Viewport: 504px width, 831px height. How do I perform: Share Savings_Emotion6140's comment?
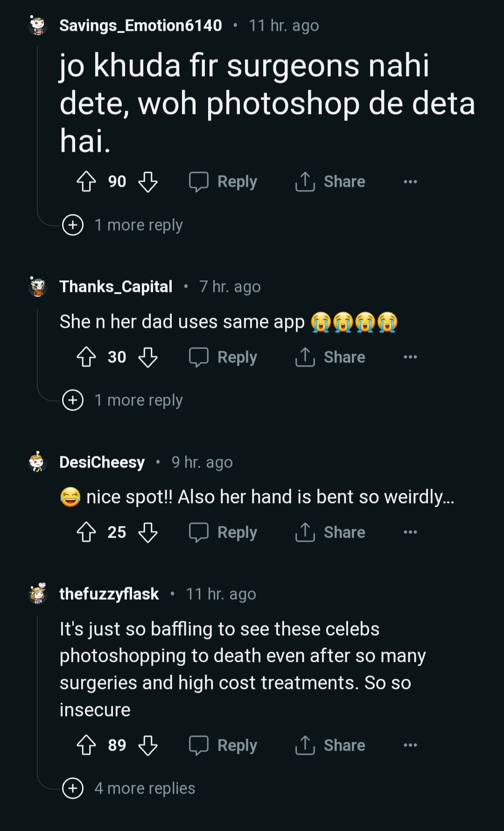[330, 182]
